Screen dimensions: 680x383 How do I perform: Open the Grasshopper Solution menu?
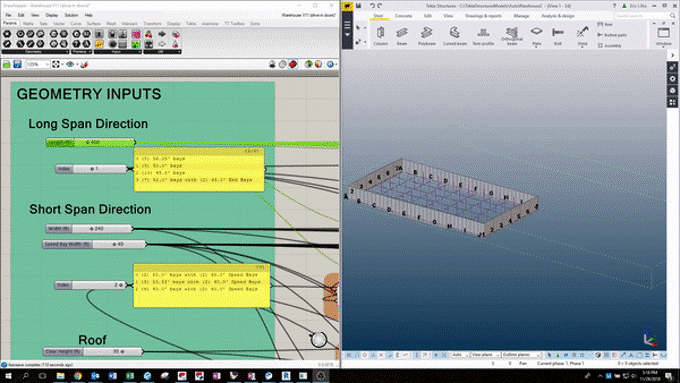[x=71, y=15]
